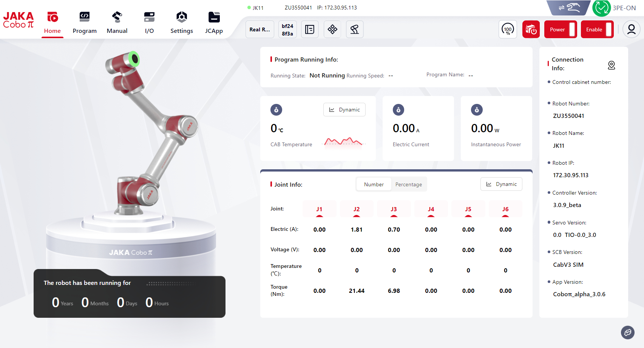Click Dynamic button for CAB Temperature
This screenshot has height=348, width=644.
pyautogui.click(x=344, y=110)
